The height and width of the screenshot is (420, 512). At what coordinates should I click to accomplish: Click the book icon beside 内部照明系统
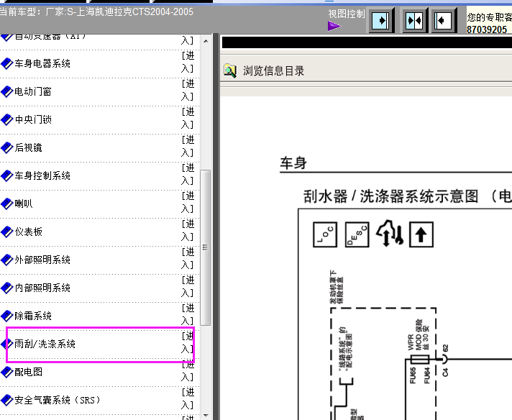tap(7, 288)
